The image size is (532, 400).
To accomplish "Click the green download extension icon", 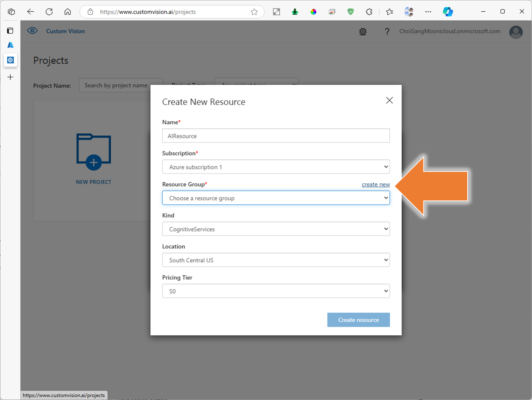I will click(295, 12).
